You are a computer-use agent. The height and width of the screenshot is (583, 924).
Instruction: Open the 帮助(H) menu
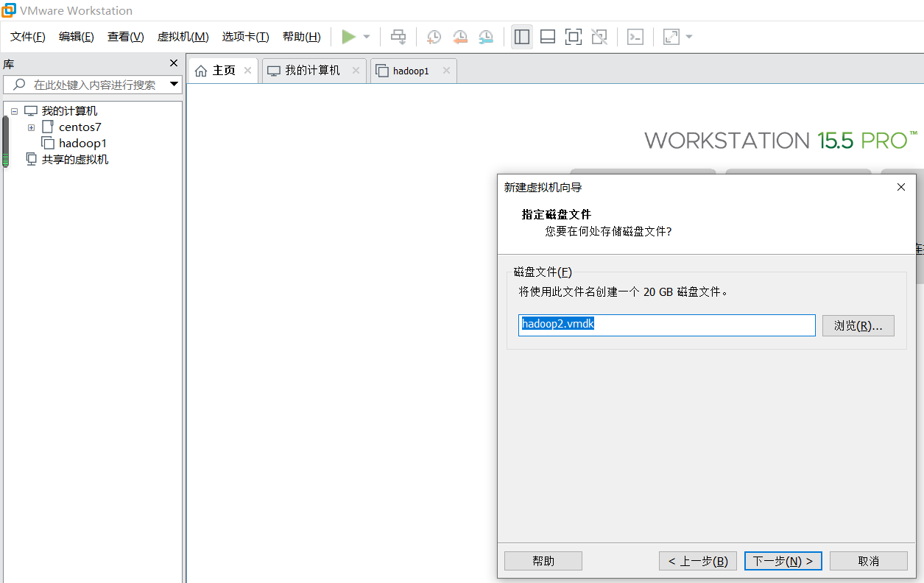[x=302, y=37]
